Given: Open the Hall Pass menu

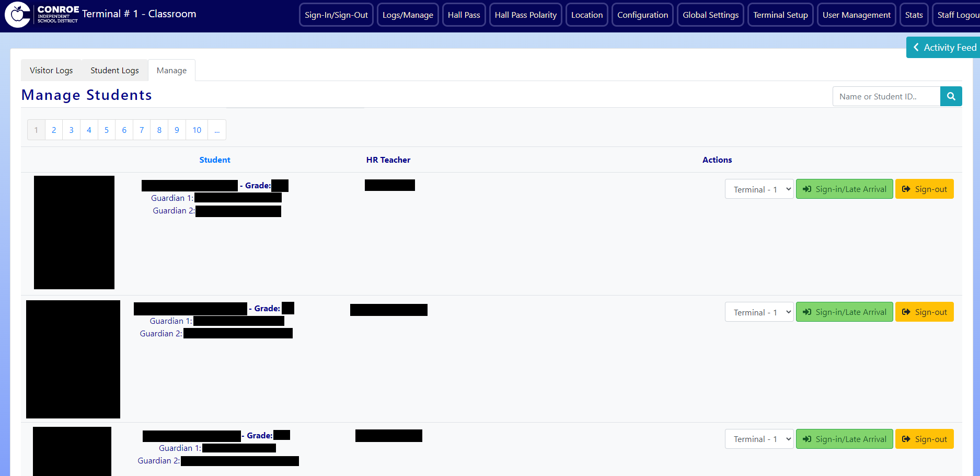Looking at the screenshot, I should pyautogui.click(x=464, y=15).
